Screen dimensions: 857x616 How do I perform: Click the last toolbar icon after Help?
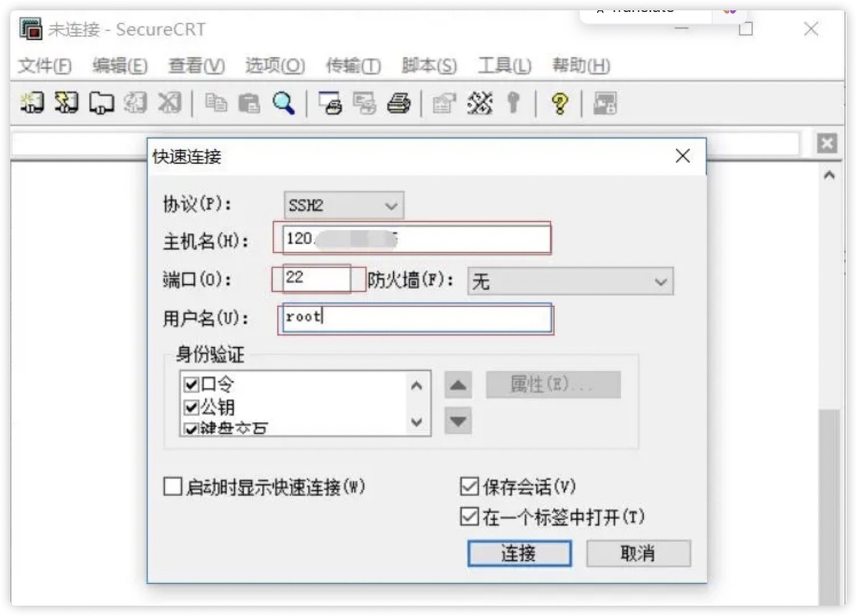pyautogui.click(x=605, y=103)
